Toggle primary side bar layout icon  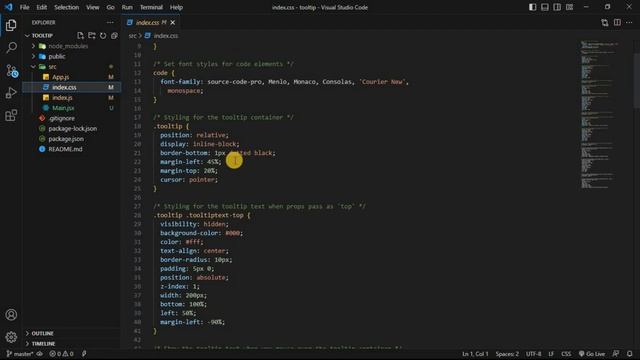click(x=533, y=7)
